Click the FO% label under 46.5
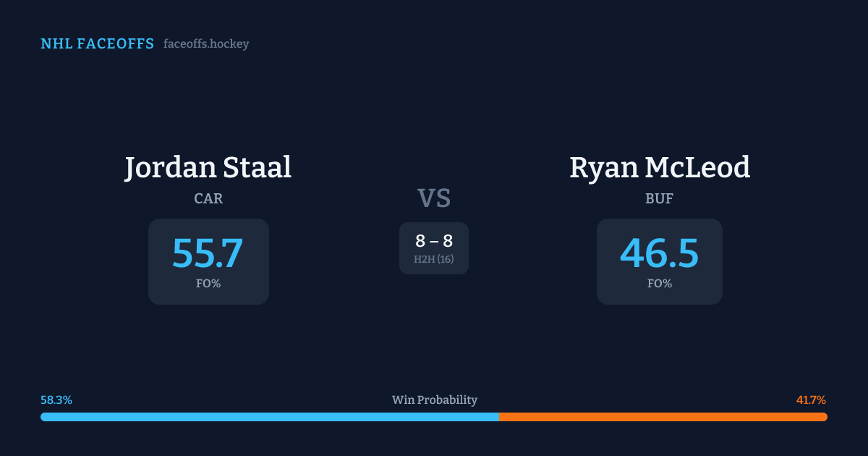Screen dimensions: 868x456 click(660, 284)
